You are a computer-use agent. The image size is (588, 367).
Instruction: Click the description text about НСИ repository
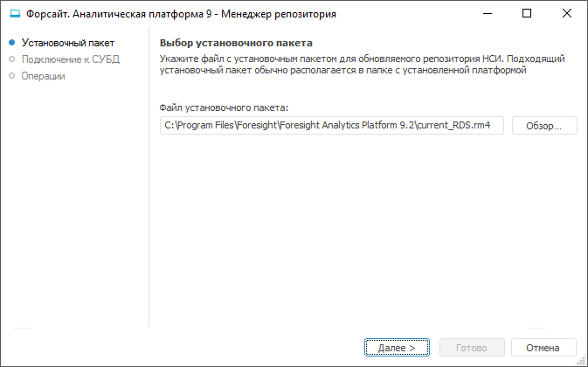[x=362, y=65]
